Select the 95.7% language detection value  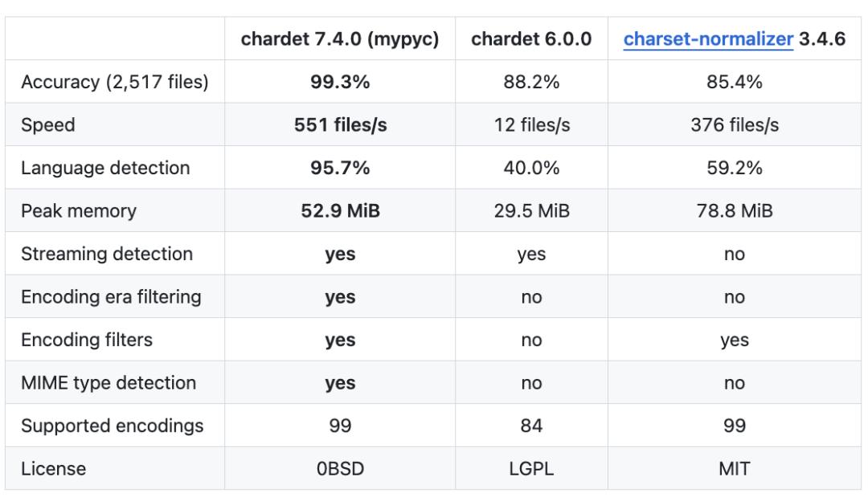pyautogui.click(x=340, y=168)
